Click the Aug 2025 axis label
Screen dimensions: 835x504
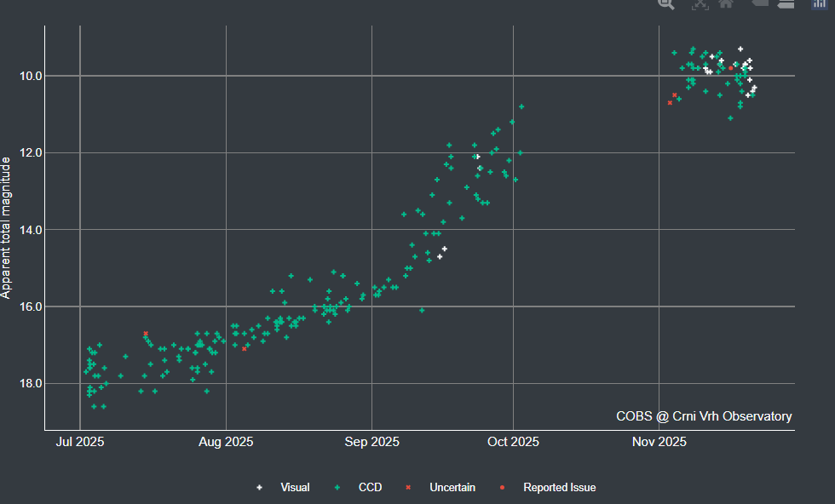[x=226, y=442]
